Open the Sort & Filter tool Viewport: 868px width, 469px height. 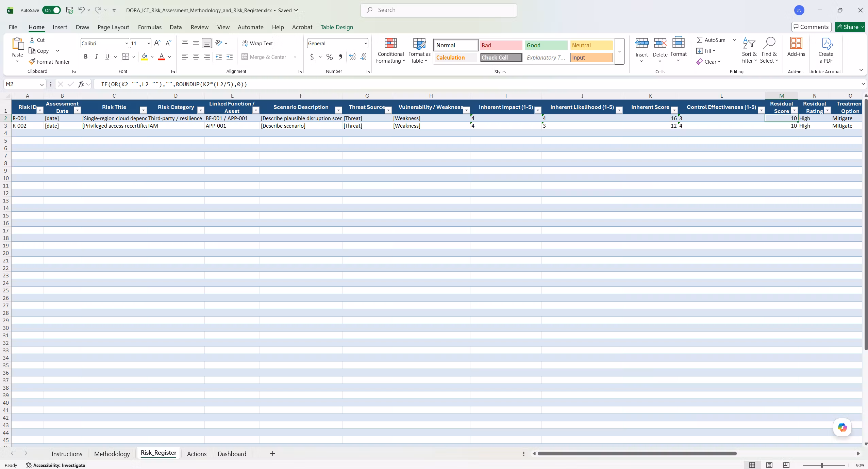749,51
